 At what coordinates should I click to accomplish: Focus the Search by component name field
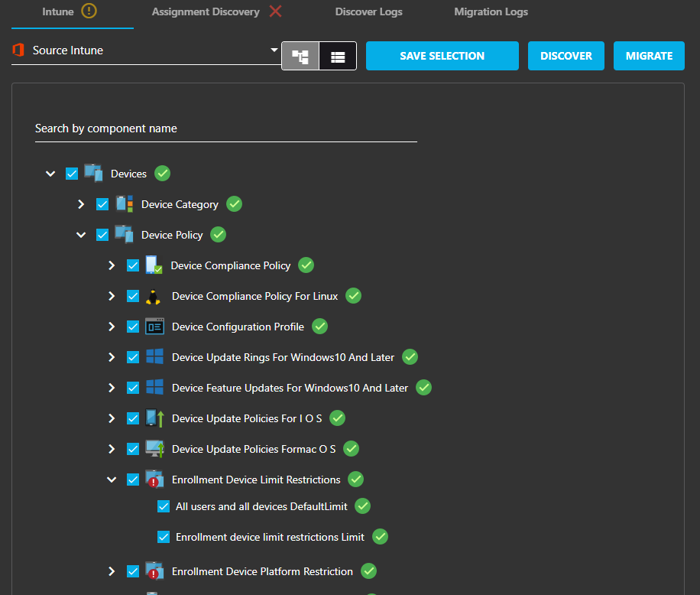(226, 128)
